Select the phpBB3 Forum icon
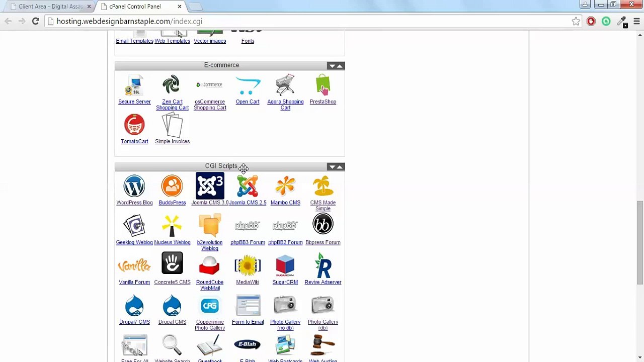 click(248, 226)
